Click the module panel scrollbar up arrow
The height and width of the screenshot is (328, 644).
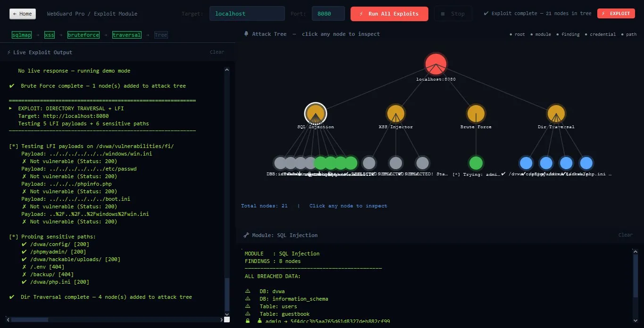(636, 252)
